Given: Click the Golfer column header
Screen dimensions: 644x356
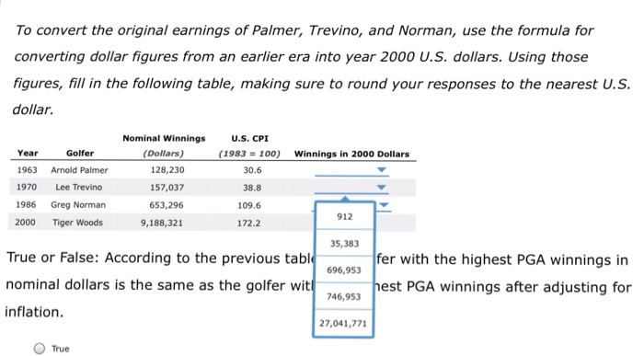Looking at the screenshot, I should [x=80, y=153].
